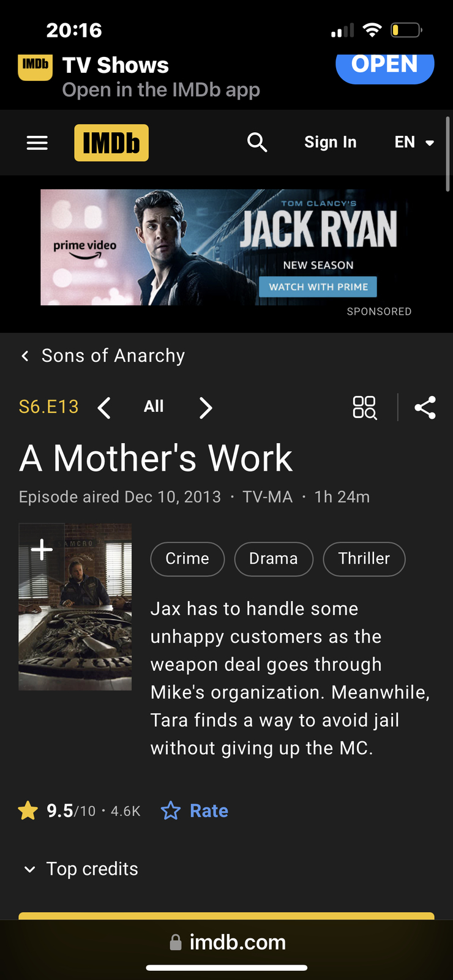Rate this episode with blue star

[x=195, y=811]
